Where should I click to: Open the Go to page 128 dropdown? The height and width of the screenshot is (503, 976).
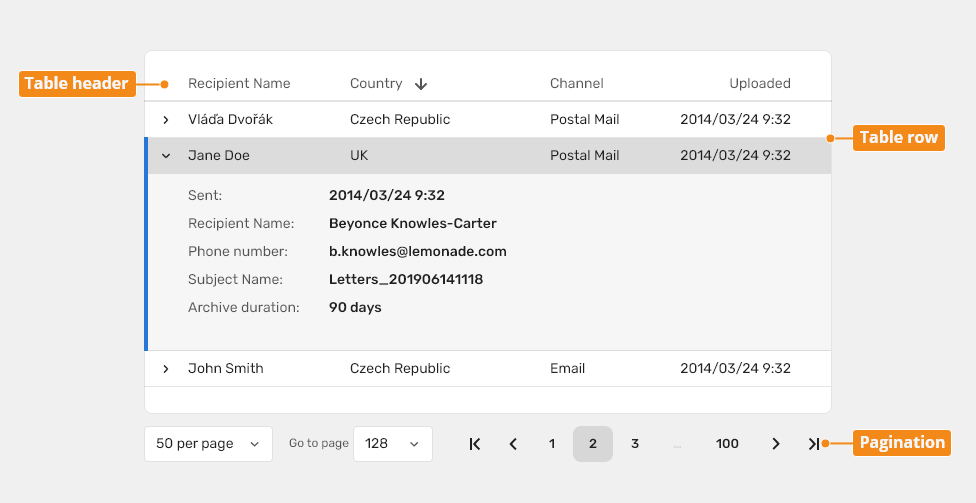pyautogui.click(x=393, y=444)
